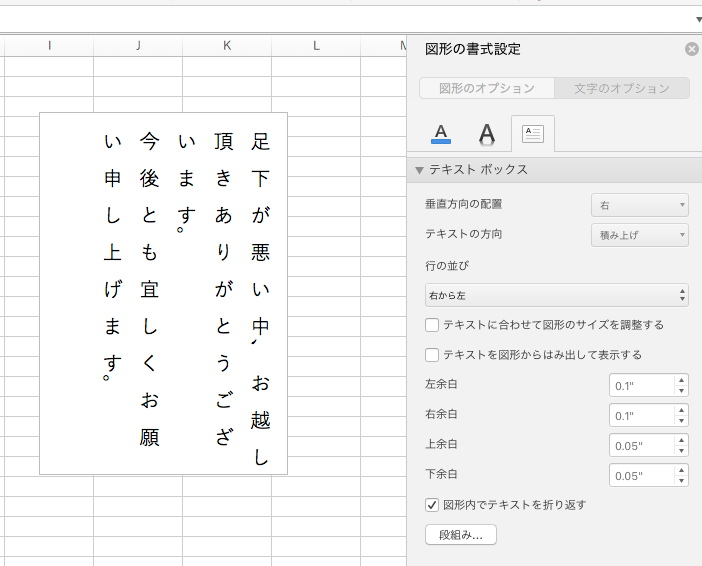Increase 左余白 with the up stepper arrow
702x566 pixels.
coord(681,380)
